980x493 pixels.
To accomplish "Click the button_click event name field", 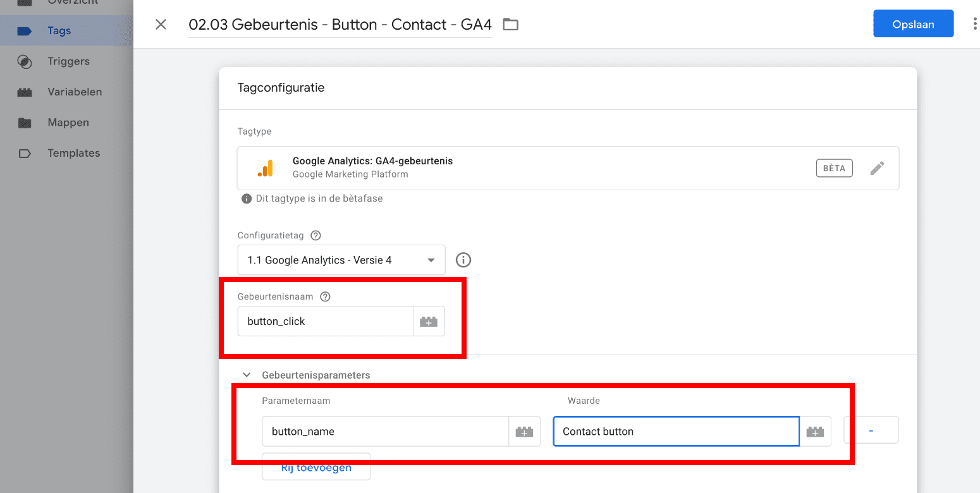I will point(326,321).
